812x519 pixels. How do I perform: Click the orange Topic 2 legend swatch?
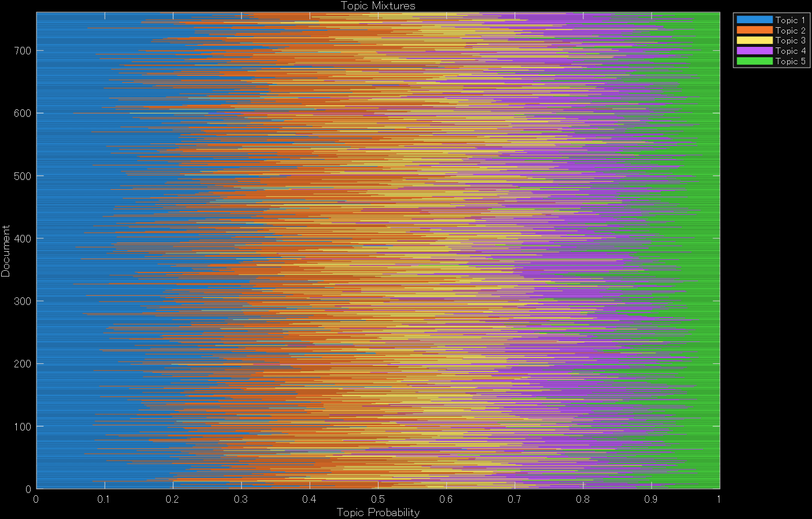click(x=754, y=30)
